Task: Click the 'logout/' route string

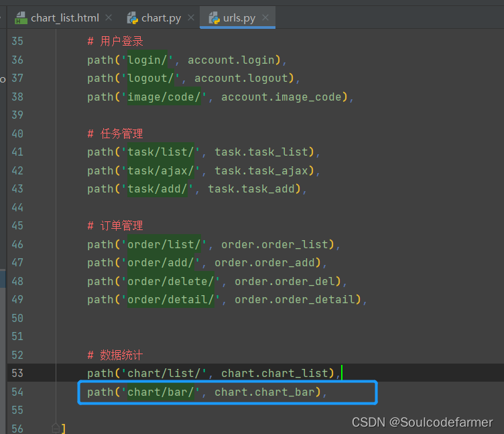Action: (x=150, y=78)
